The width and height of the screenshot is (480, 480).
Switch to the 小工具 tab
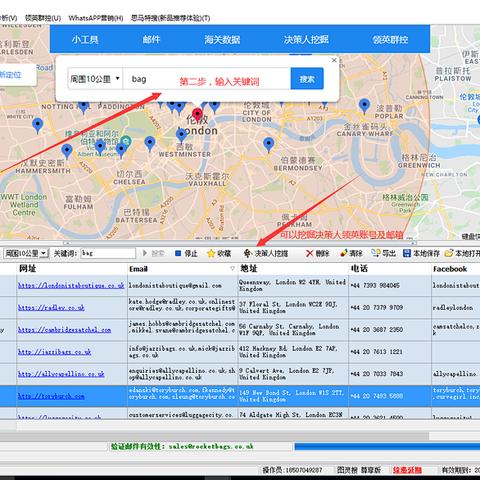(x=85, y=40)
